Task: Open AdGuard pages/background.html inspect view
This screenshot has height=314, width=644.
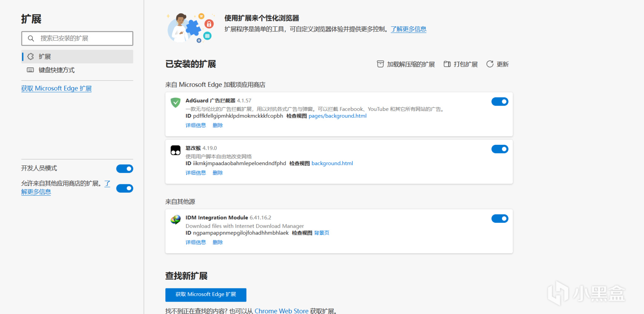Action: pyautogui.click(x=337, y=116)
